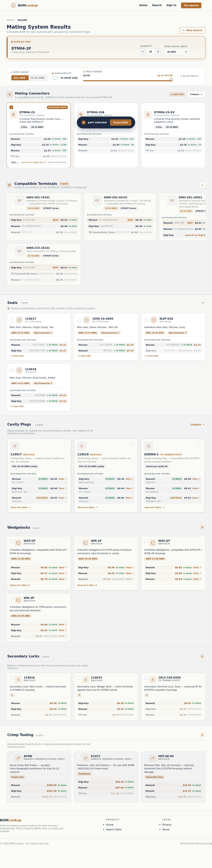The height and width of the screenshot is (868, 212).
Task: Uncheck the DTM06-2S required mate checkbox
Action: 11,107
